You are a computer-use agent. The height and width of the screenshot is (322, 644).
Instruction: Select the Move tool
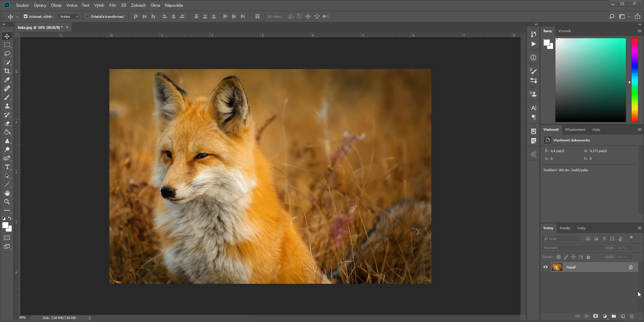pyautogui.click(x=7, y=37)
